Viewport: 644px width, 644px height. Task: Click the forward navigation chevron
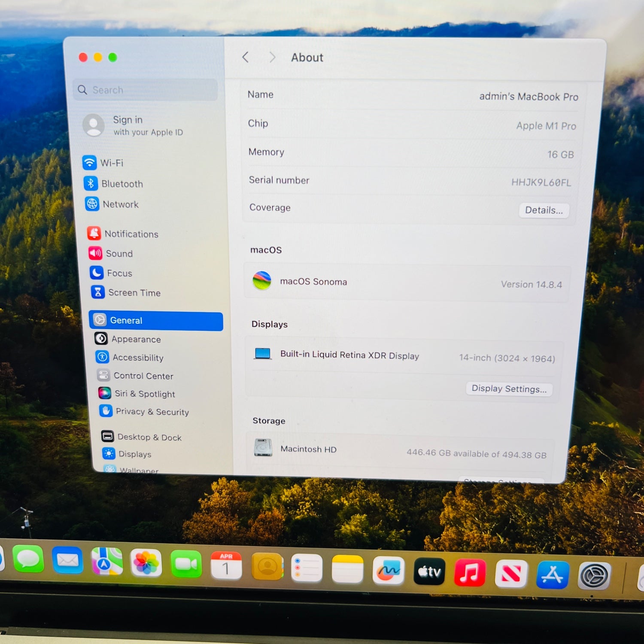[272, 57]
